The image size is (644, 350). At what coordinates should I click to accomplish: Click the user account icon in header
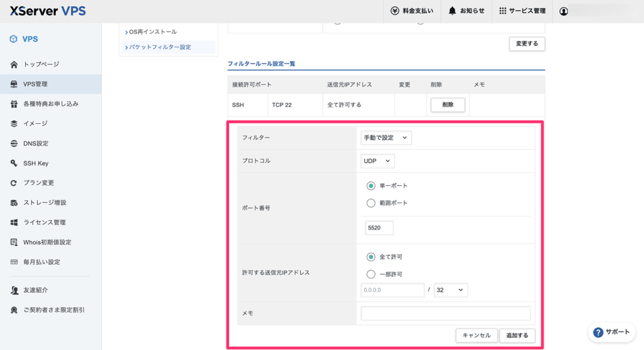pyautogui.click(x=563, y=11)
